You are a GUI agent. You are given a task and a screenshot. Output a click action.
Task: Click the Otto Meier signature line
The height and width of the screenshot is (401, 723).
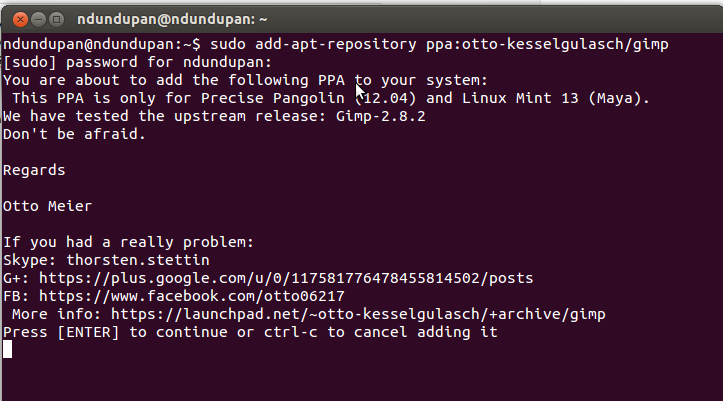[x=47, y=206]
